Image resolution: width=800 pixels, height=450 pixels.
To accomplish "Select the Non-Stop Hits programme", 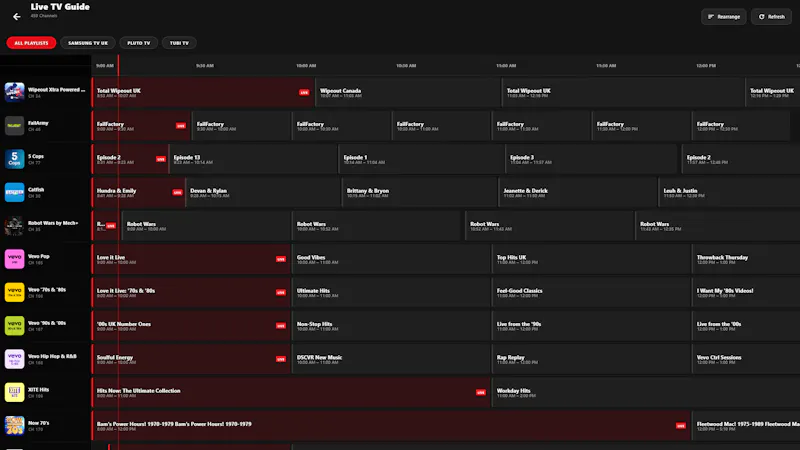I will click(391, 326).
